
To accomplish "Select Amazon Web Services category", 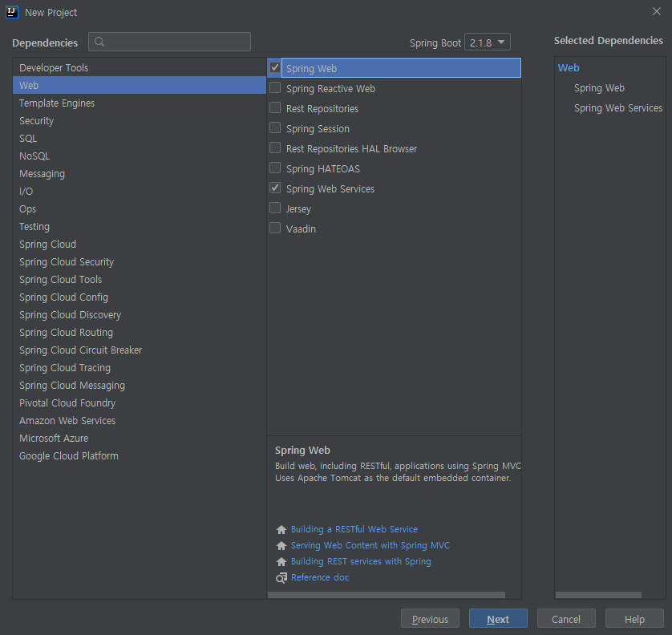I will tap(140, 421).
